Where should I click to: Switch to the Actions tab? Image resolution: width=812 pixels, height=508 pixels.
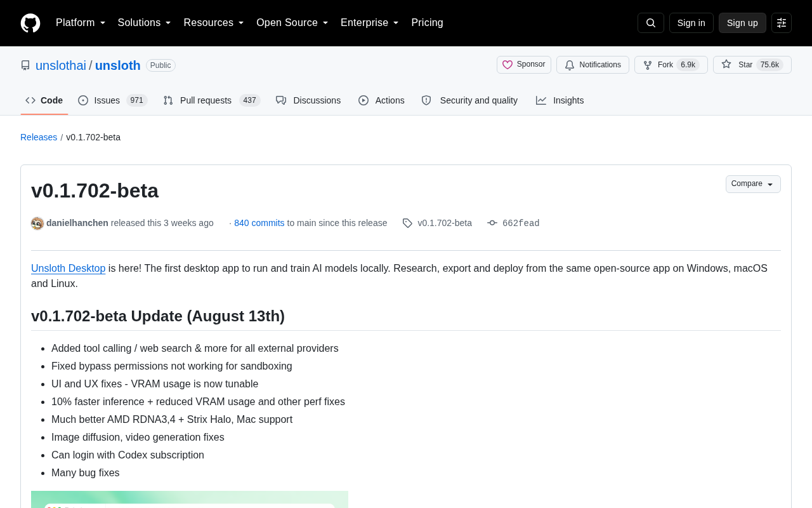coord(381,100)
